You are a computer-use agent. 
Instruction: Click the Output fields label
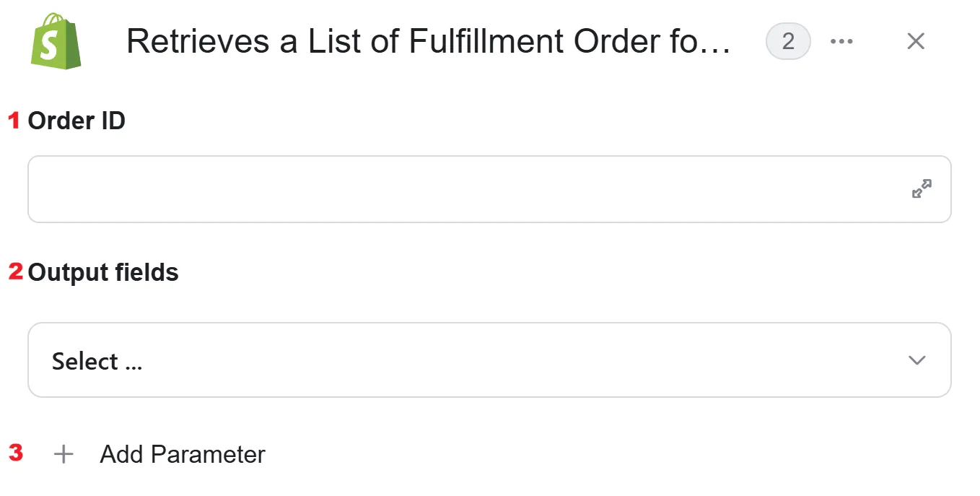coord(103,272)
